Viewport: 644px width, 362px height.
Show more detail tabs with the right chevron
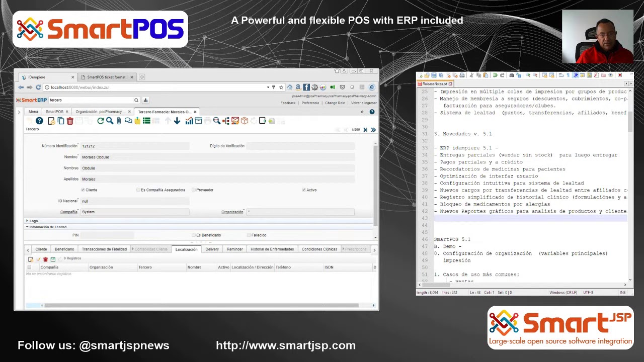(x=374, y=250)
